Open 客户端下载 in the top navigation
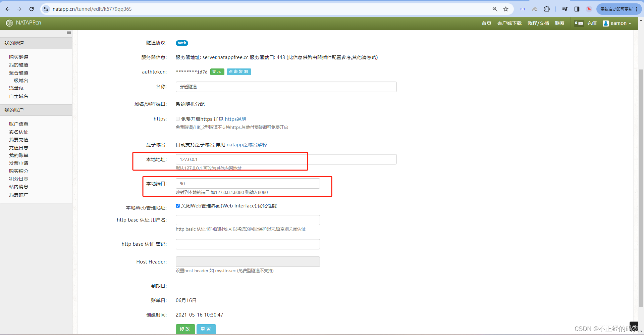The width and height of the screenshot is (644, 335). [x=509, y=23]
